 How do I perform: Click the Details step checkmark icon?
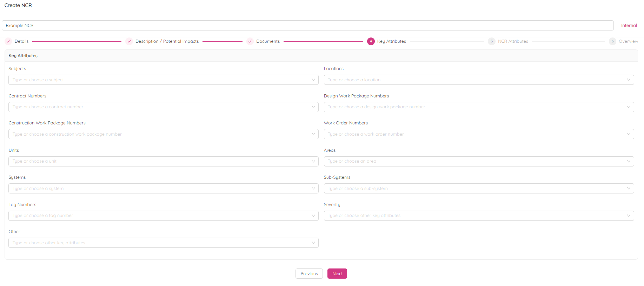click(x=8, y=41)
